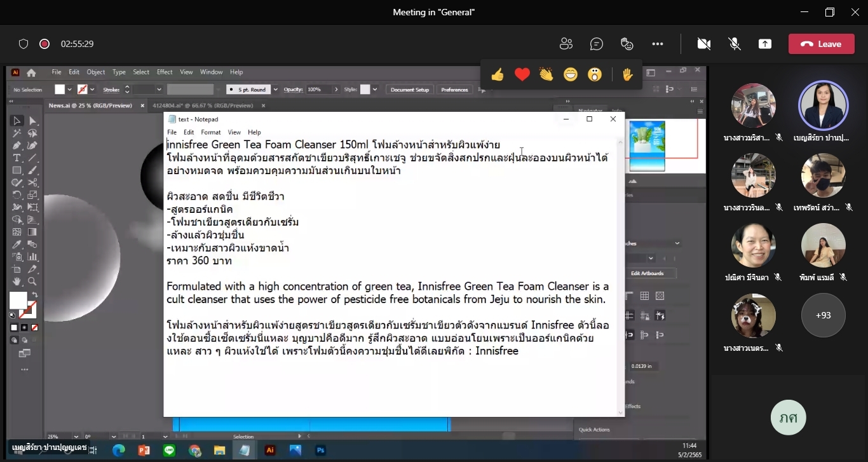Open Photoshop from the taskbar

[321, 450]
